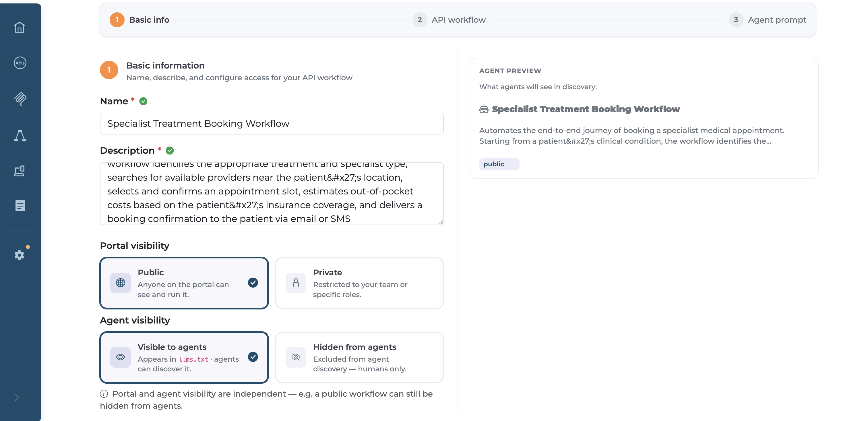Click the llms.txt code text
The image size is (868, 421).
coord(193,359)
